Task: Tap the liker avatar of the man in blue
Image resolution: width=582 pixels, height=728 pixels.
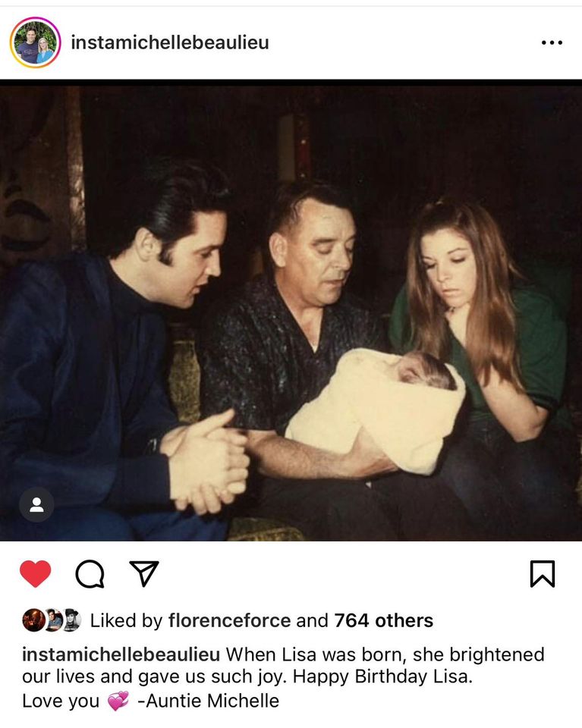Action: tap(53, 620)
